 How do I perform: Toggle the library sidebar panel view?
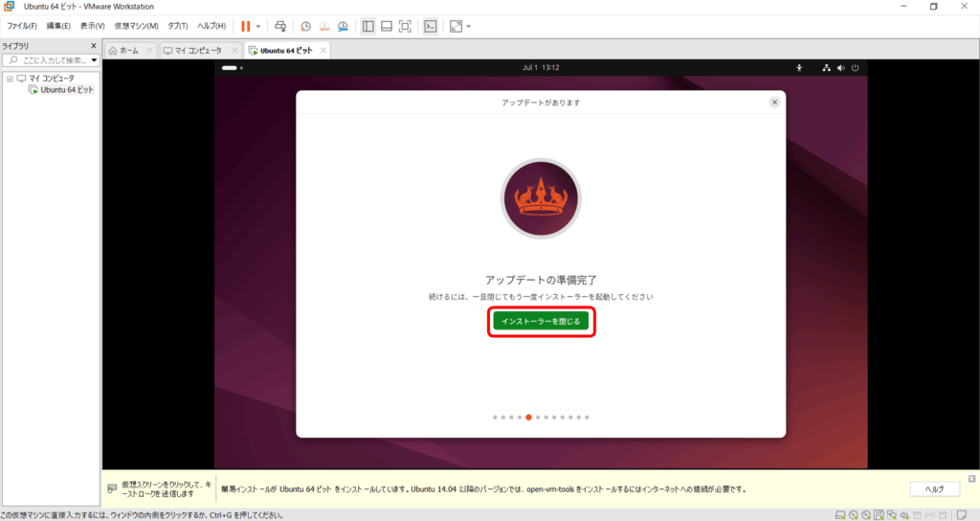(368, 26)
